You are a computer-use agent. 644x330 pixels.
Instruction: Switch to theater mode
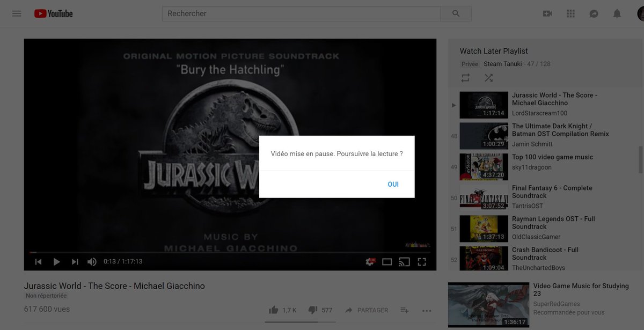click(x=387, y=262)
